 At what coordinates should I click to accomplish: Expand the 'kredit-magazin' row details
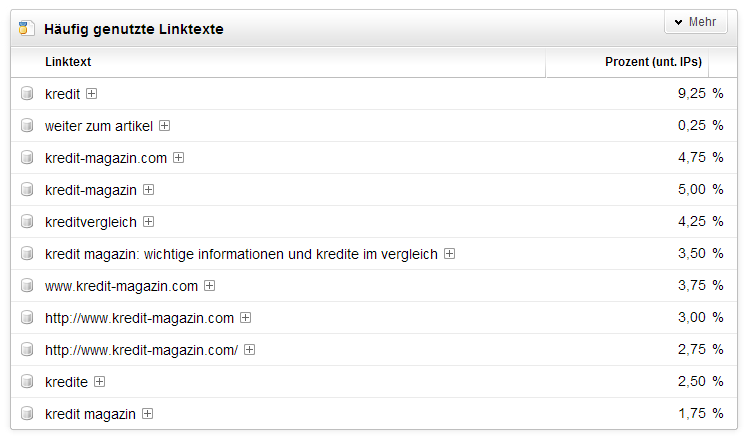tap(148, 190)
